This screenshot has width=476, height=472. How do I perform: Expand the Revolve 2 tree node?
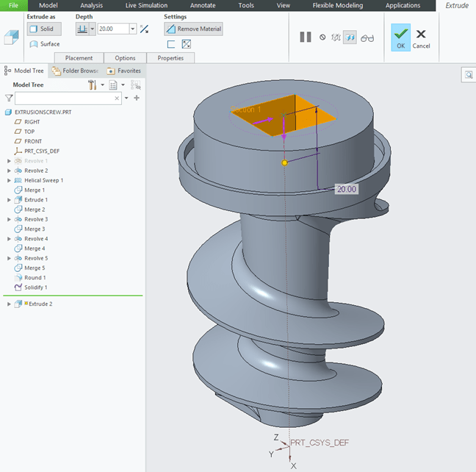[x=9, y=171]
